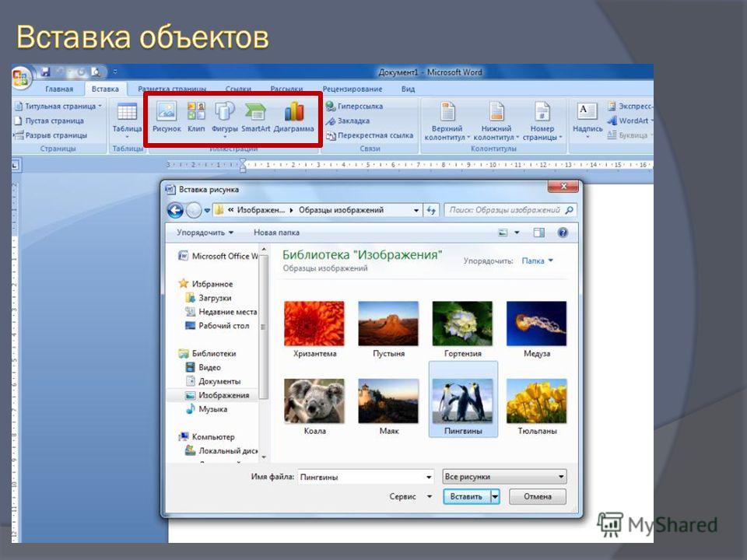Switch to the Вставка tab
The image size is (747, 560).
click(105, 89)
